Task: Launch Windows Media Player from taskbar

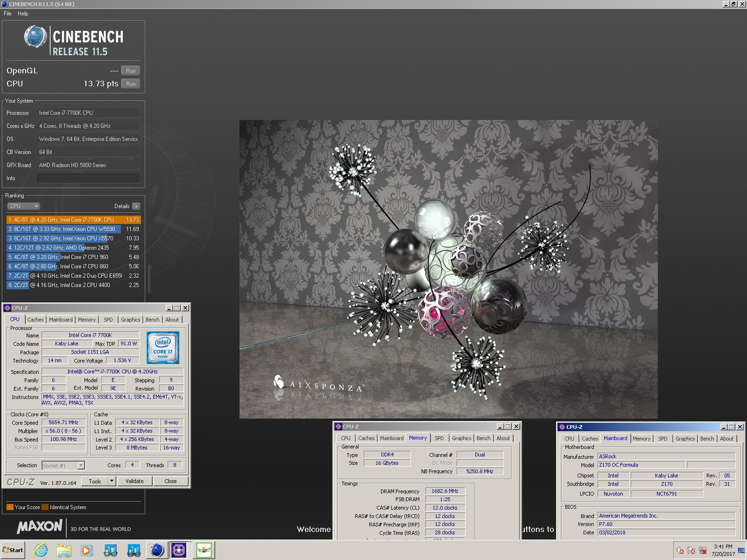Action: [87, 550]
